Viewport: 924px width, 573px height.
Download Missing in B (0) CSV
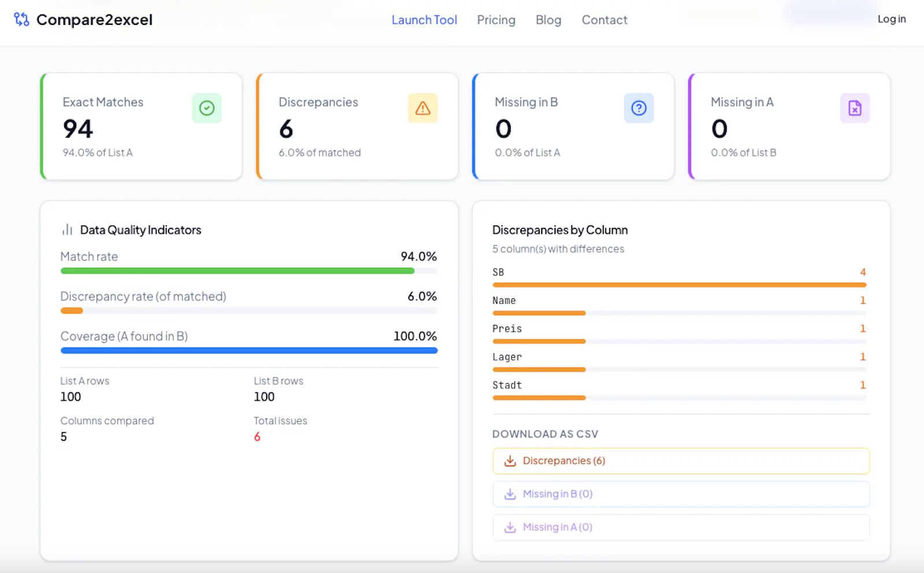[x=681, y=495]
